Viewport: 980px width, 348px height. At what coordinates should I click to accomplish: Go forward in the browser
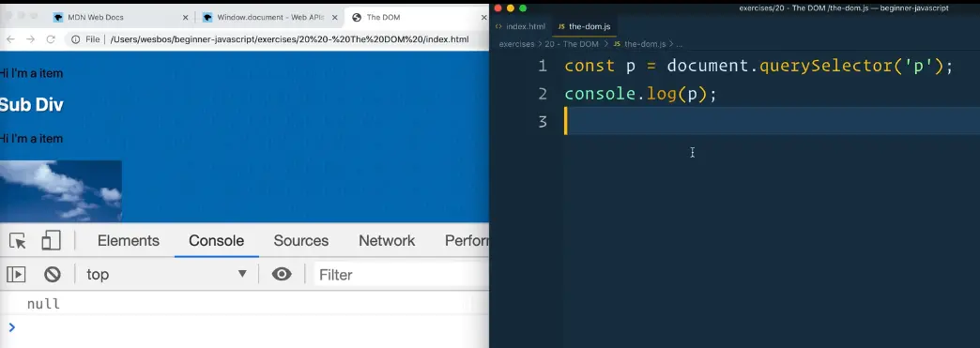coord(30,39)
